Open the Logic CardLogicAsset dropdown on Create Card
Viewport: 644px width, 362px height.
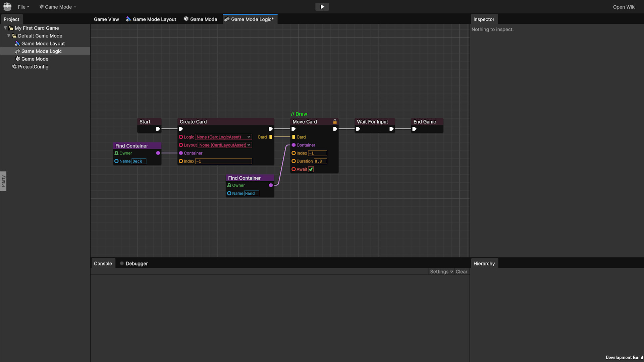223,137
